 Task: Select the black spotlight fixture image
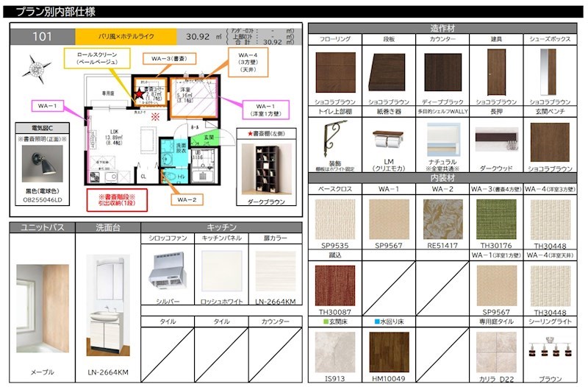point(41,162)
